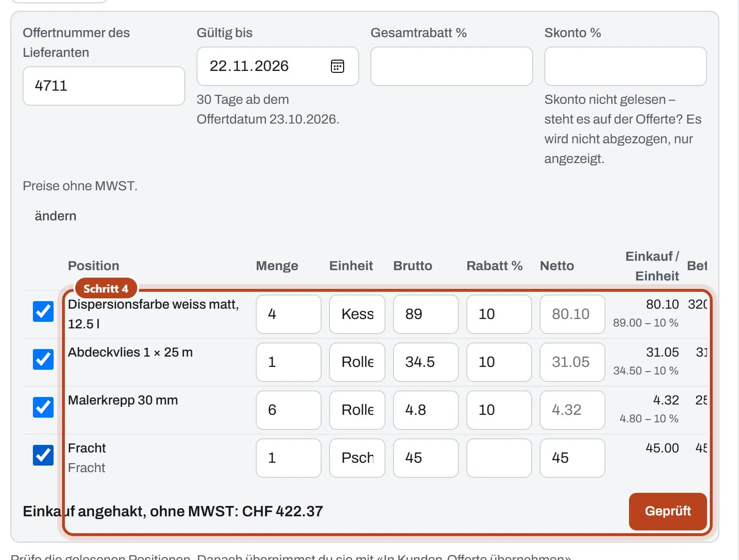
Task: Edit Netto field of Fracht row
Action: (x=573, y=458)
